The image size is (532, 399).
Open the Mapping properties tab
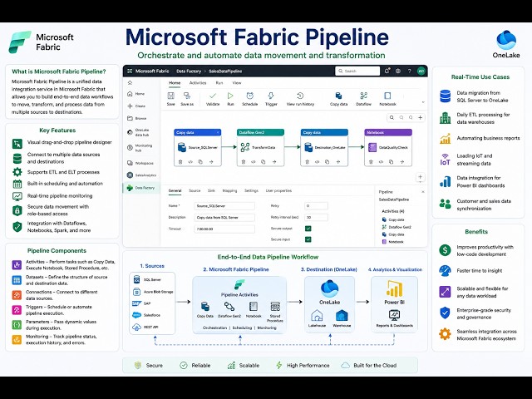(229, 190)
